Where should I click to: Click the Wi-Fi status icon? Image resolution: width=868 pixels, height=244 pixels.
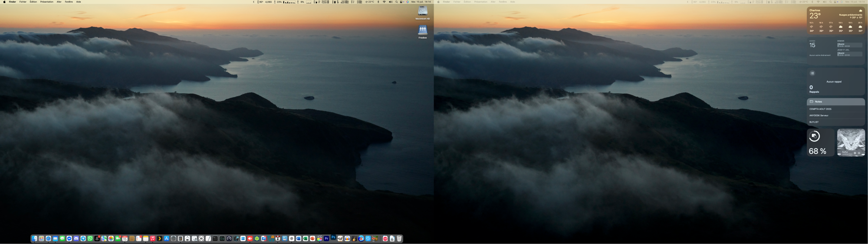pyautogui.click(x=384, y=2)
